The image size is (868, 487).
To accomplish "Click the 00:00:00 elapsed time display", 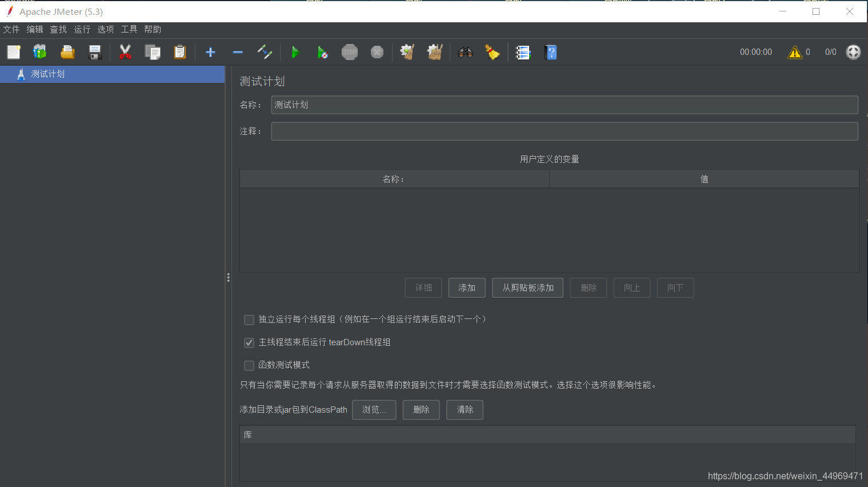I will pyautogui.click(x=756, y=52).
